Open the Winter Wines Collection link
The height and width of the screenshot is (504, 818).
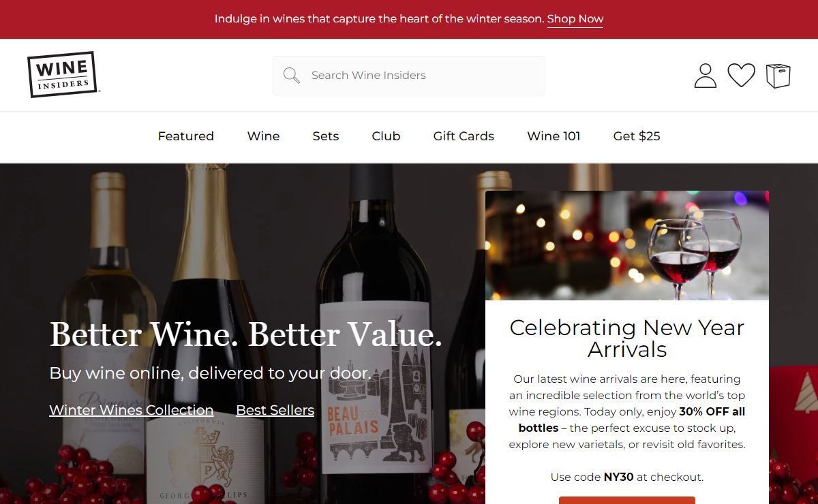(x=132, y=410)
